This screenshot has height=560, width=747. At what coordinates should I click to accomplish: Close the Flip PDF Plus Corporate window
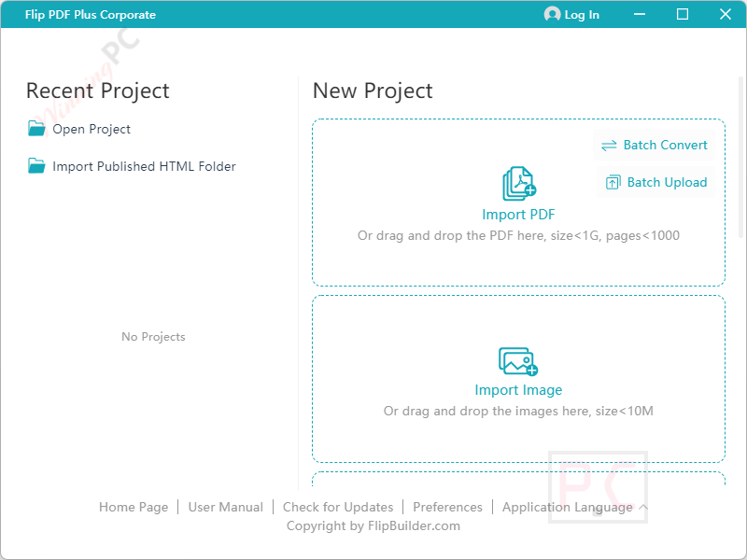[726, 14]
